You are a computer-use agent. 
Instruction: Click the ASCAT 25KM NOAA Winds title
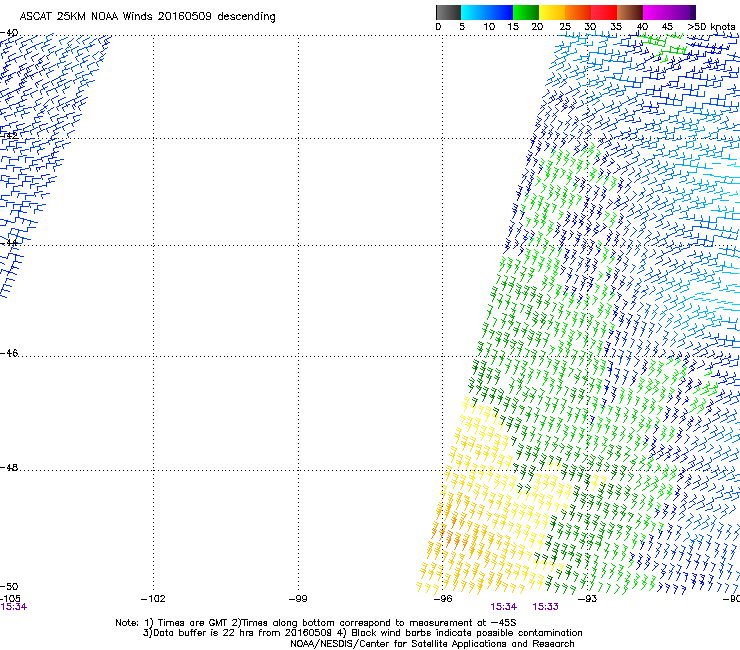click(147, 17)
